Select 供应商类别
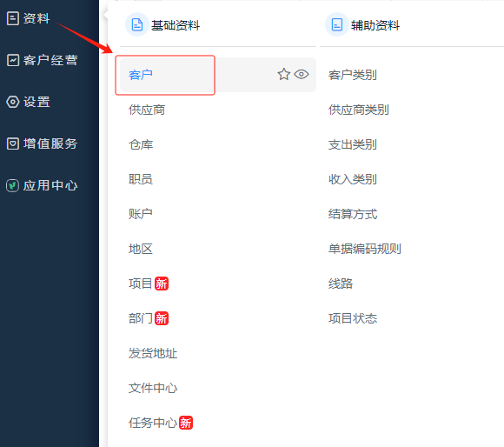 359,110
